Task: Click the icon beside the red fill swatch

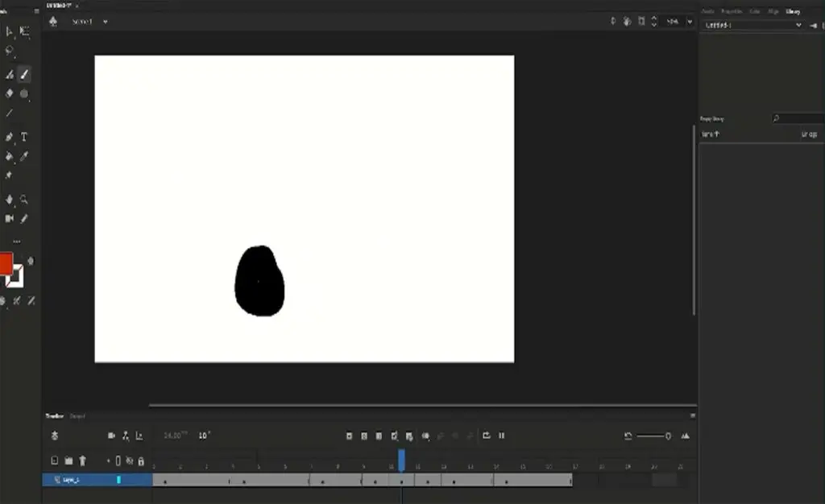Action: click(x=31, y=261)
